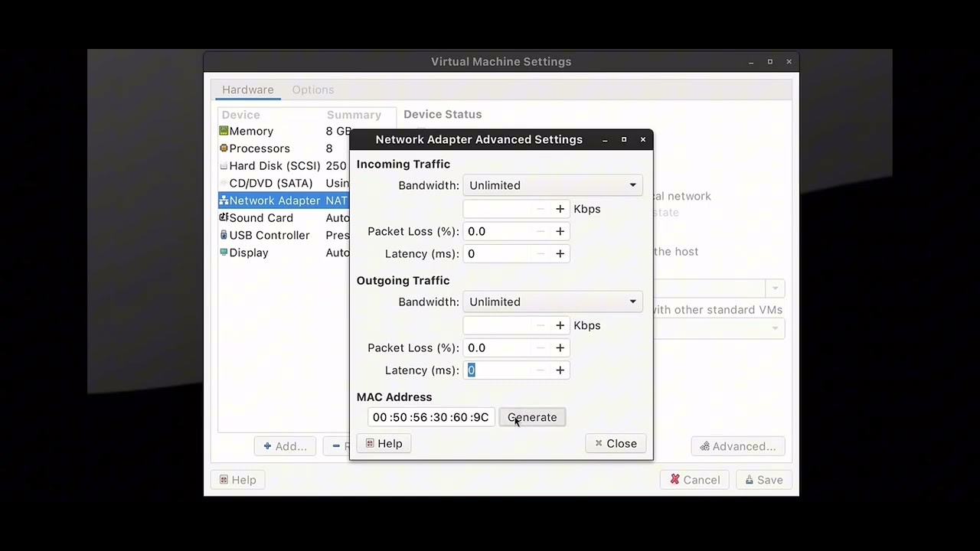The height and width of the screenshot is (551, 980).
Task: Click the USB Controller device icon
Action: tap(224, 235)
